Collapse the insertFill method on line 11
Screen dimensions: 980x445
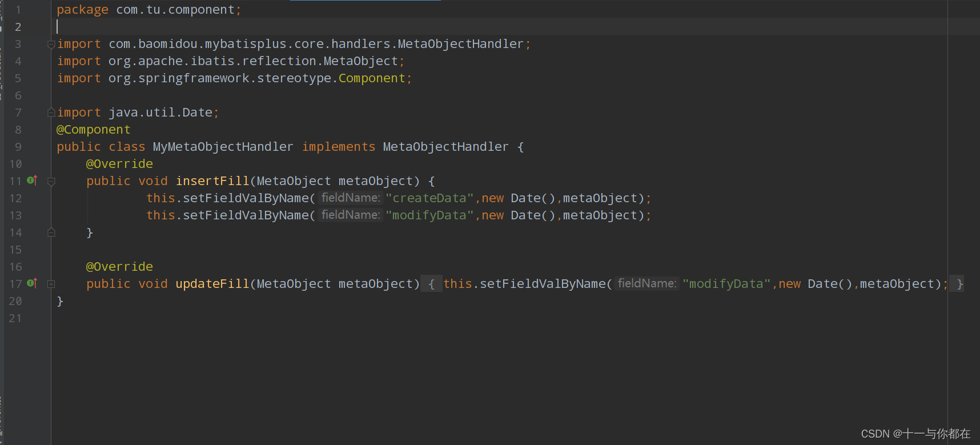click(51, 181)
